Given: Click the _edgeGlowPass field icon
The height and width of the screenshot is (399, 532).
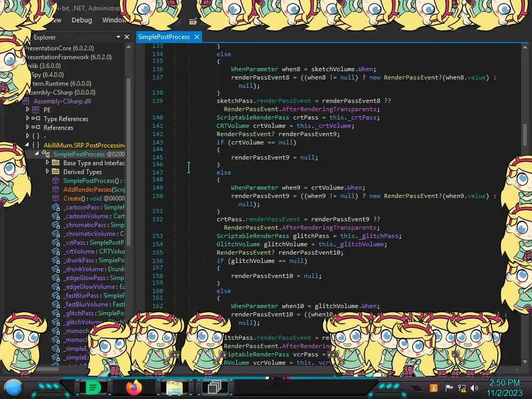Looking at the screenshot, I should [56, 277].
